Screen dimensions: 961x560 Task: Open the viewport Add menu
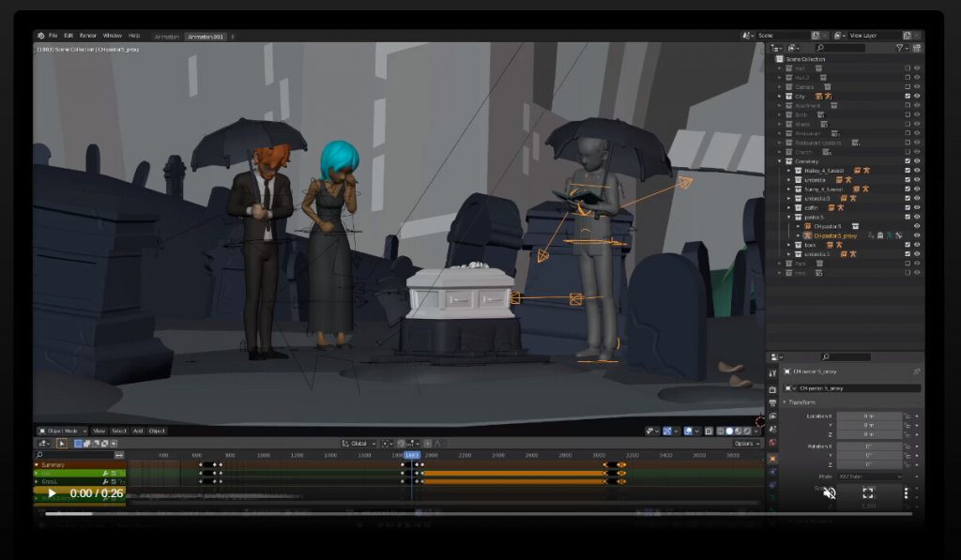(x=138, y=431)
